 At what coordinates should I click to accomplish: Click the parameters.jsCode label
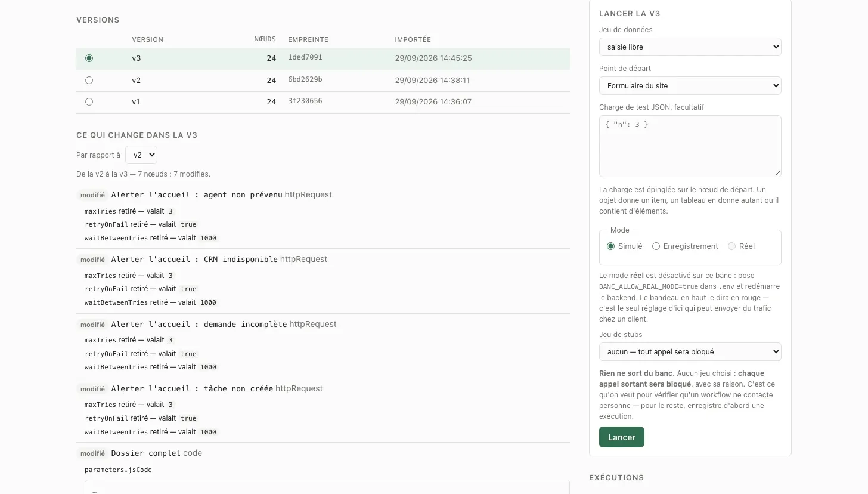[x=118, y=470]
